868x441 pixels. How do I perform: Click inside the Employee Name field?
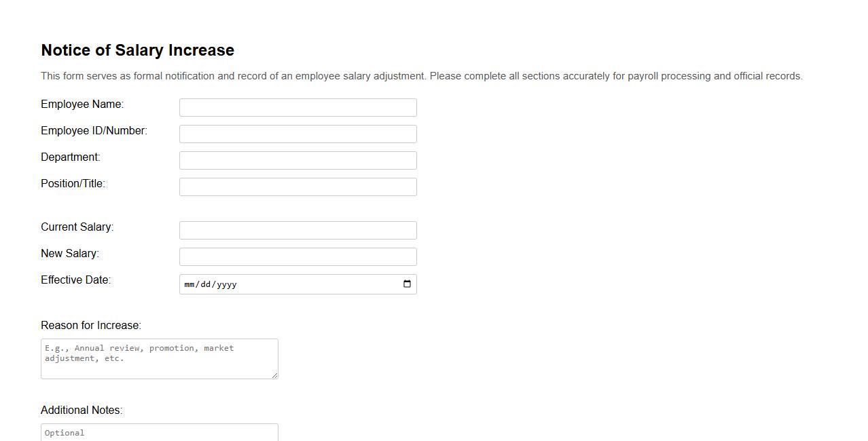(297, 107)
